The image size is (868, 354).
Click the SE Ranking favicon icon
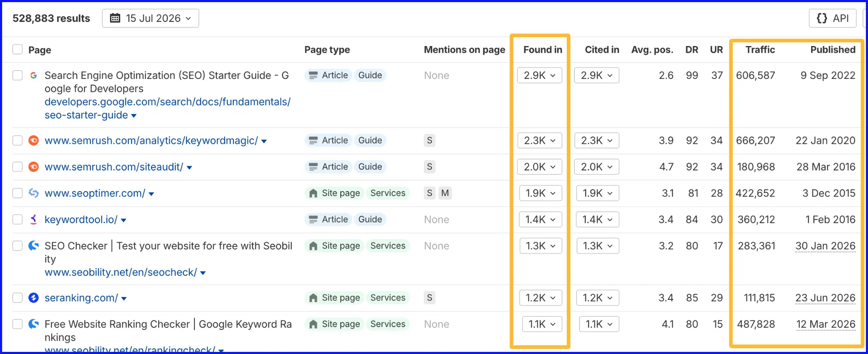pyautogui.click(x=33, y=298)
